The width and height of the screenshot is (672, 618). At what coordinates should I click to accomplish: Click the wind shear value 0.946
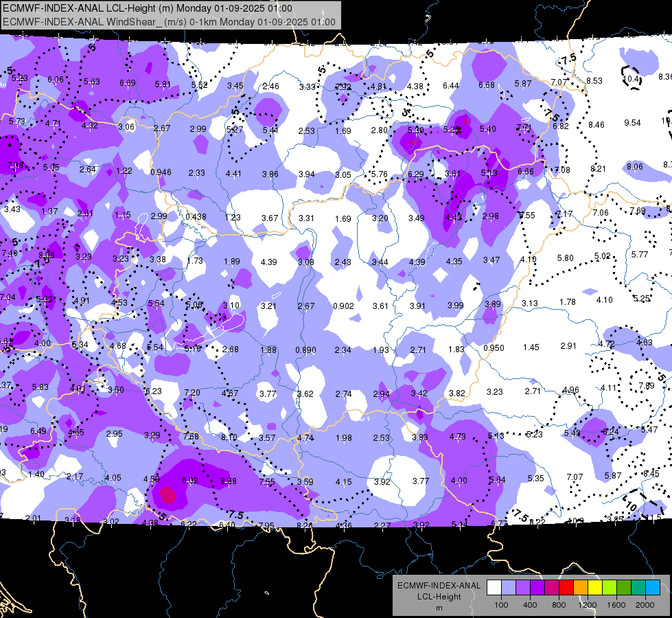(161, 172)
